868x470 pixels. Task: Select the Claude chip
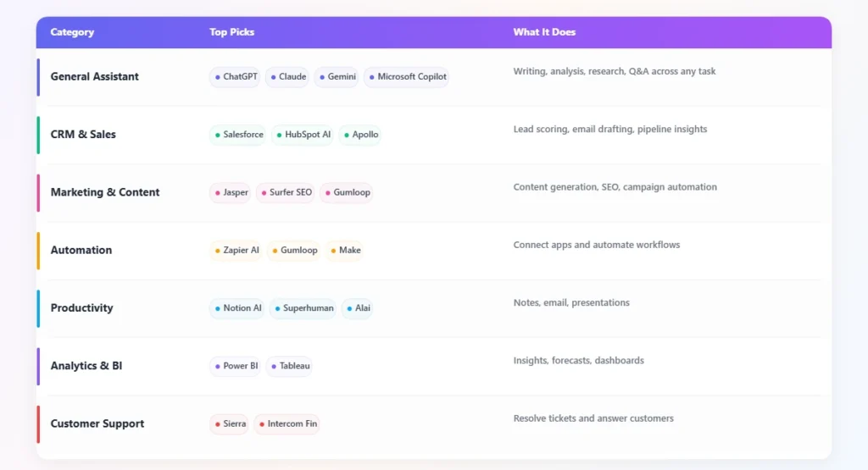click(x=287, y=77)
